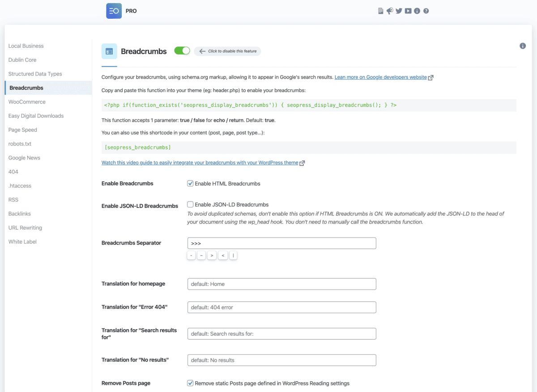Click the Translation for "No results" field
537x392 pixels.
tap(281, 360)
